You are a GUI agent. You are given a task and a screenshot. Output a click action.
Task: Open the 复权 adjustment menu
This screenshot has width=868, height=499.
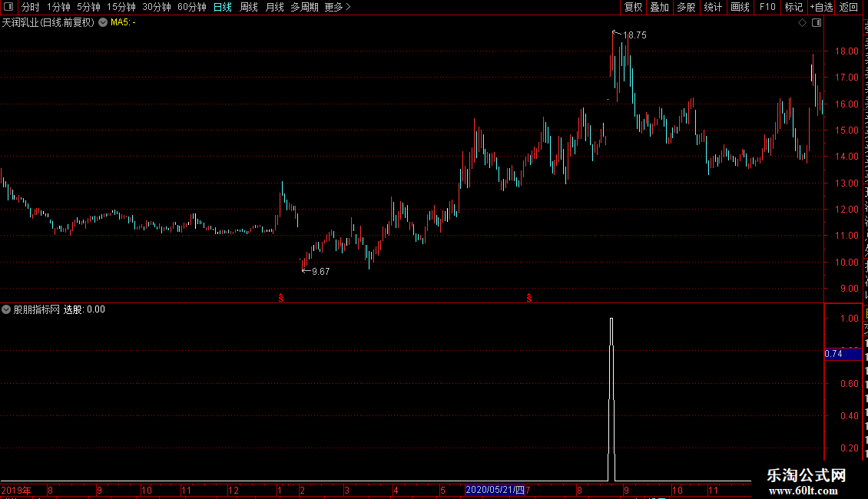(x=633, y=7)
